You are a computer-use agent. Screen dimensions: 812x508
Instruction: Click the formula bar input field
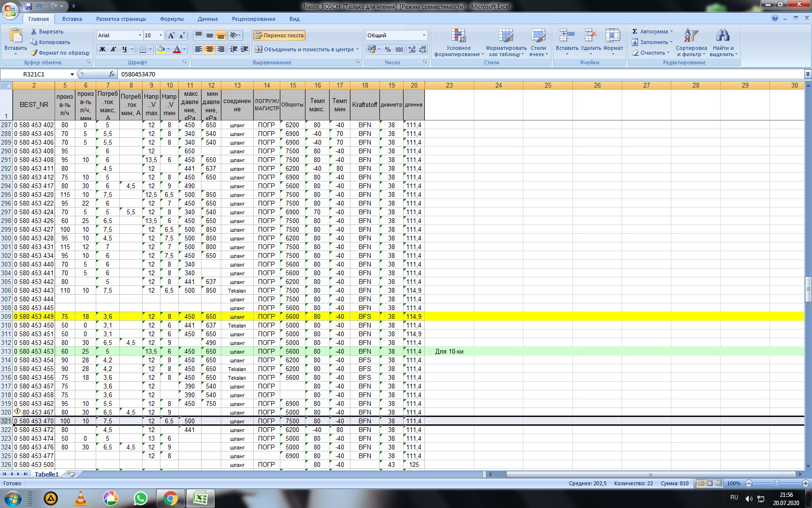coord(435,74)
